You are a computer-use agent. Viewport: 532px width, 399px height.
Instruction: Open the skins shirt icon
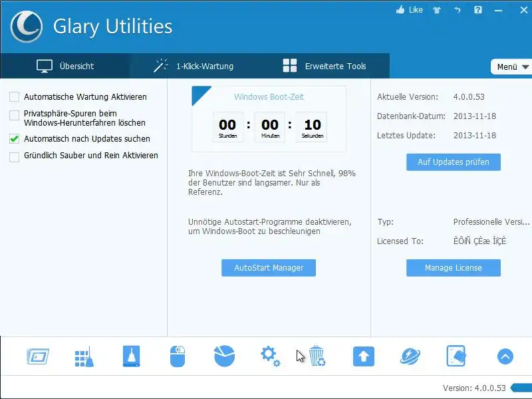pyautogui.click(x=437, y=10)
